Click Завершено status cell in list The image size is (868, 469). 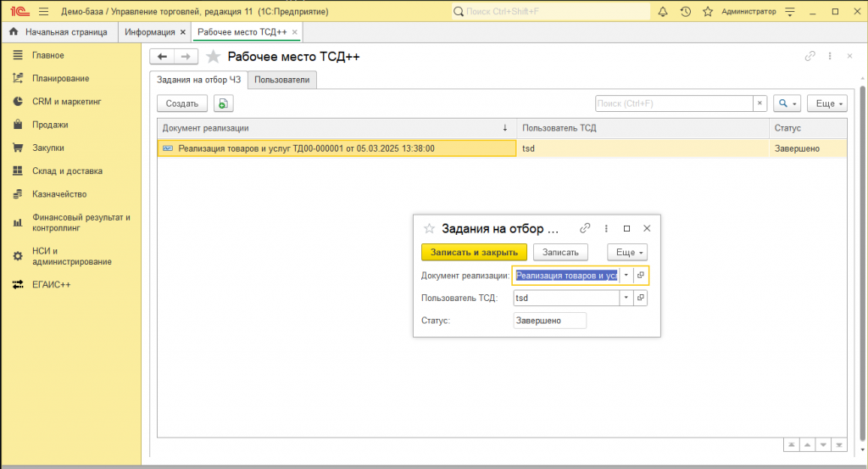pyautogui.click(x=808, y=148)
